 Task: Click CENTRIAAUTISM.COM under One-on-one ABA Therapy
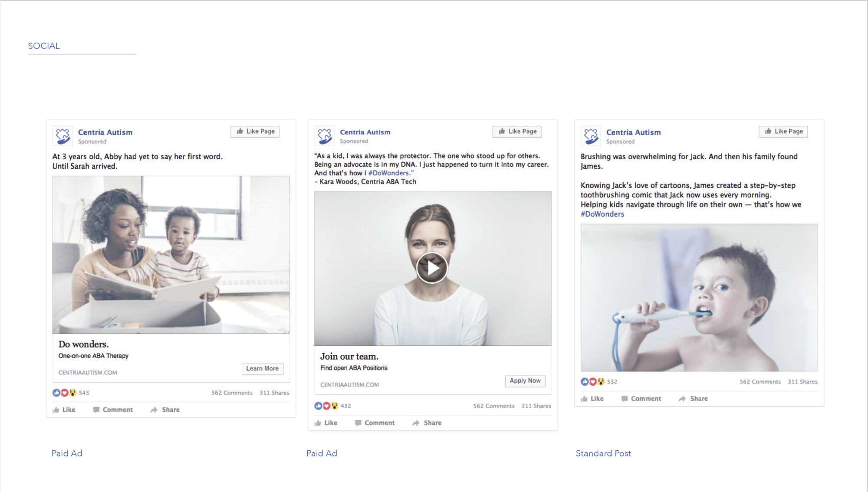[88, 372]
